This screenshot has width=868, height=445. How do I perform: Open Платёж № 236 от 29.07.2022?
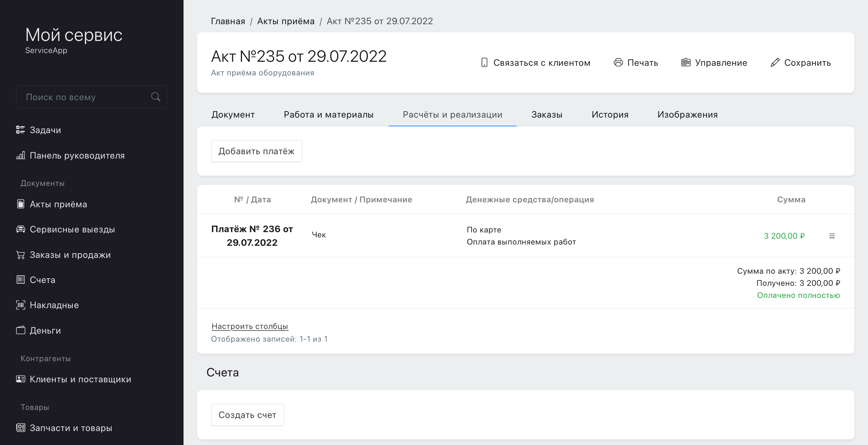(x=252, y=236)
